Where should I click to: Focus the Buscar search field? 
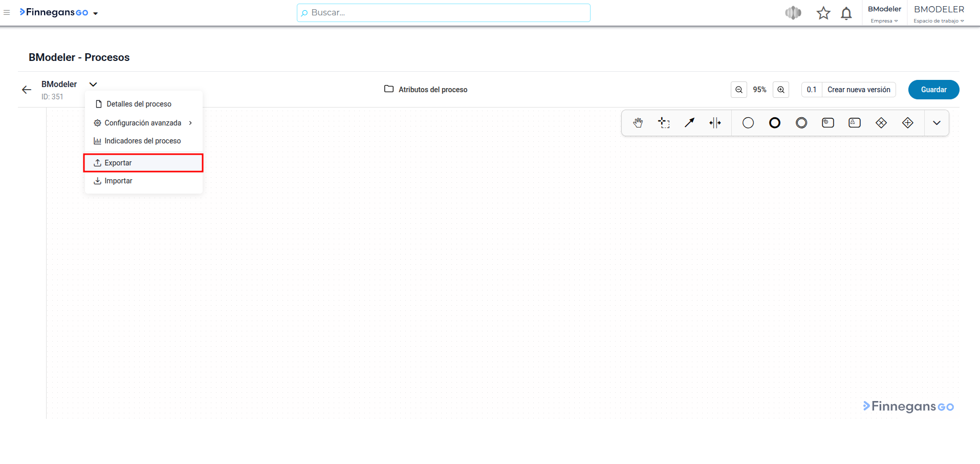pyautogui.click(x=443, y=13)
